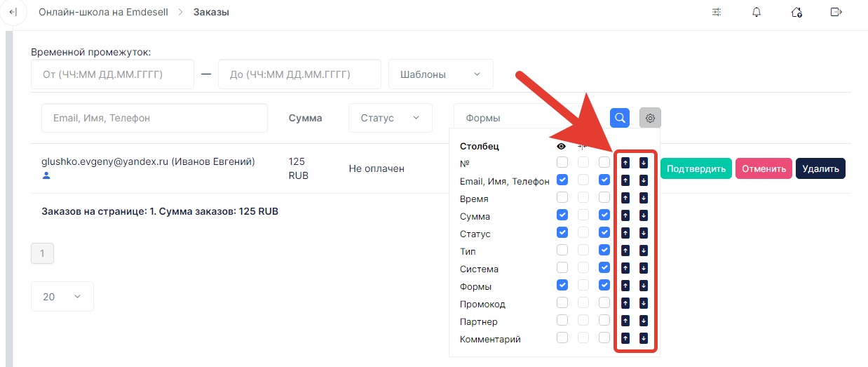Move Email, Имя, Телефон column up
This screenshot has width=868, height=367.
(626, 180)
